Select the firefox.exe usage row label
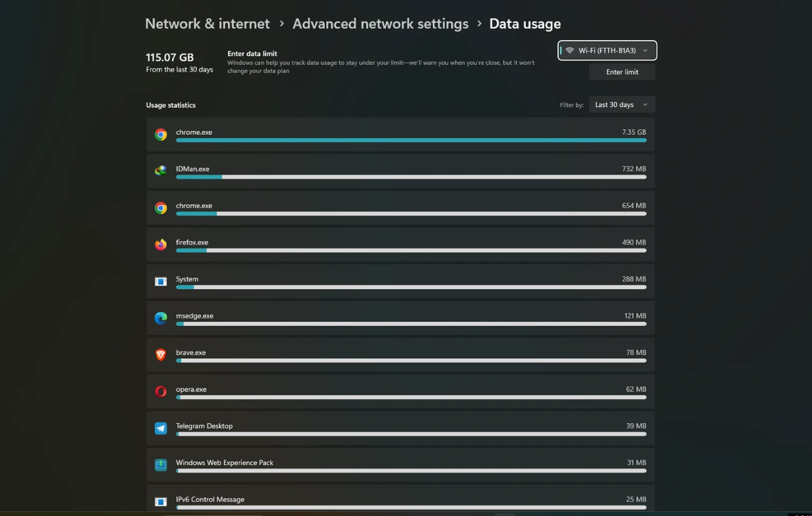The width and height of the screenshot is (812, 516). click(192, 243)
